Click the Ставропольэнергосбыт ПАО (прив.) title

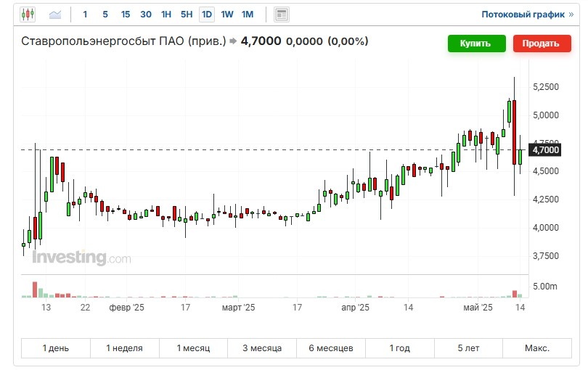coord(123,41)
